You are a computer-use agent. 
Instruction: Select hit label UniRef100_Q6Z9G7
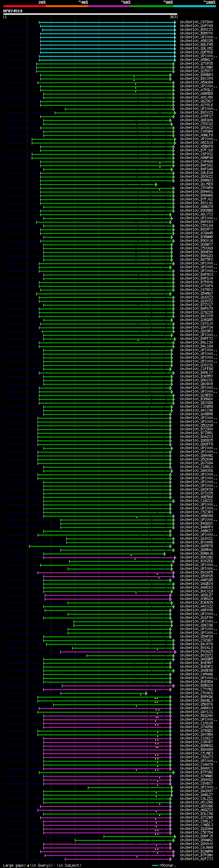[196, 101]
